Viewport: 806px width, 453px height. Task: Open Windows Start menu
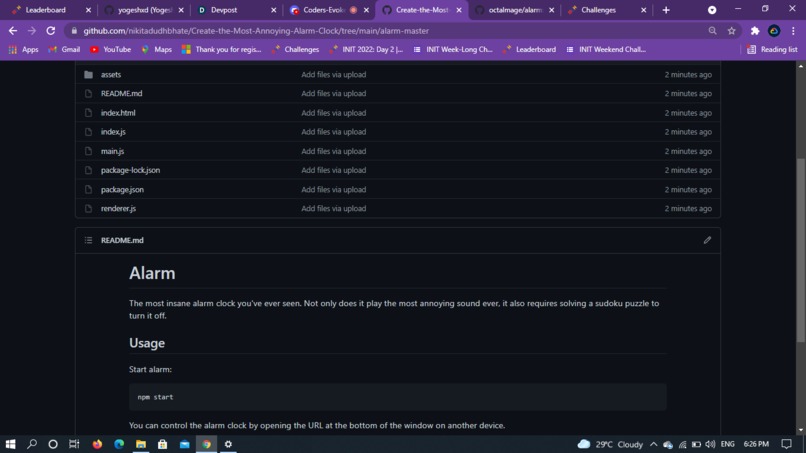click(x=10, y=444)
